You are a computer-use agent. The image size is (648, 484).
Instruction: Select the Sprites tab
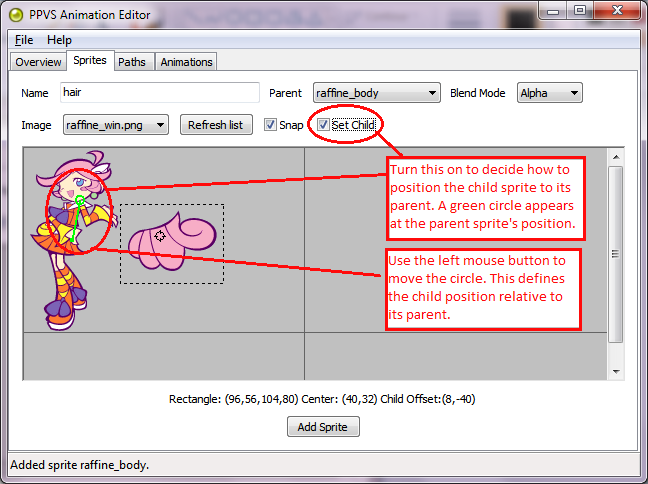[90, 60]
